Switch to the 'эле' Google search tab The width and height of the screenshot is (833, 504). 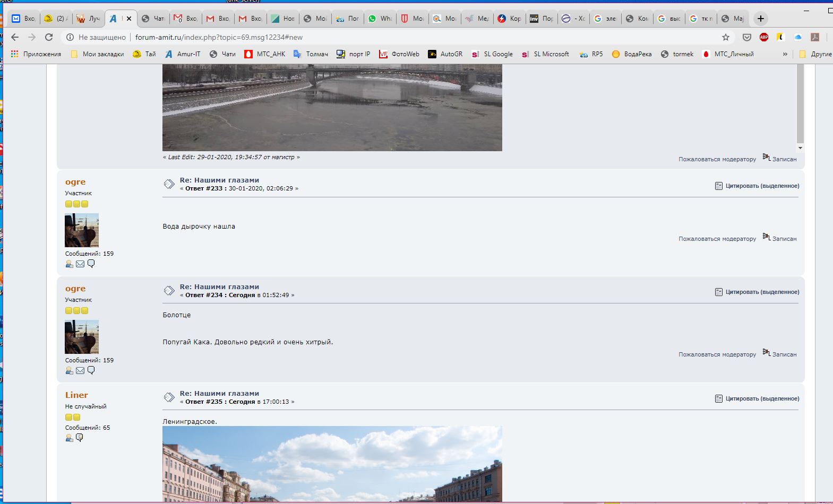pos(605,19)
